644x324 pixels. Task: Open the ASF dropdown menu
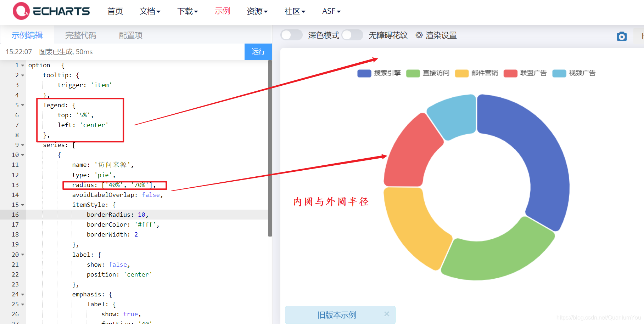331,11
